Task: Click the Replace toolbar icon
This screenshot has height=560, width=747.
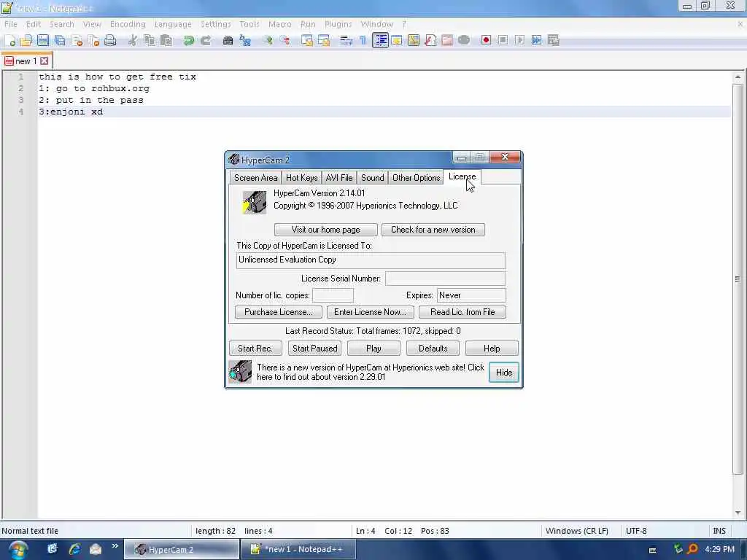Action: [x=245, y=41]
